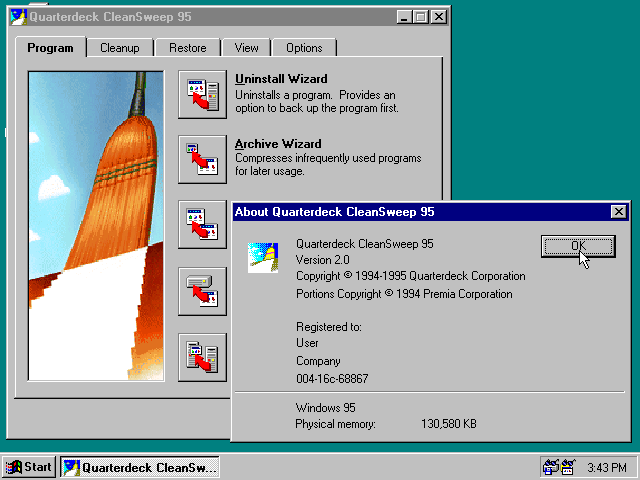Viewport: 640px width, 480px height.
Task: Click the 'Version 2.0' text
Action: 322,260
